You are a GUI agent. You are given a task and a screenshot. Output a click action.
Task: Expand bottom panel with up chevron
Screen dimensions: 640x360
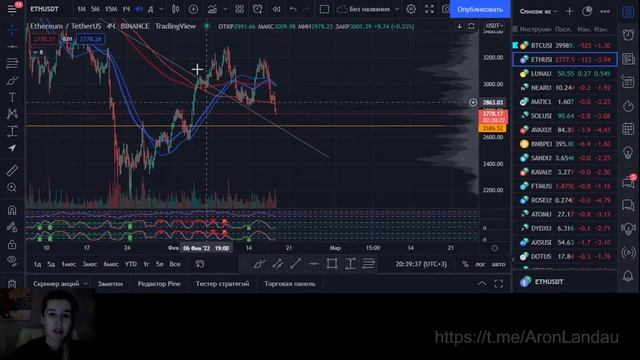(x=482, y=283)
